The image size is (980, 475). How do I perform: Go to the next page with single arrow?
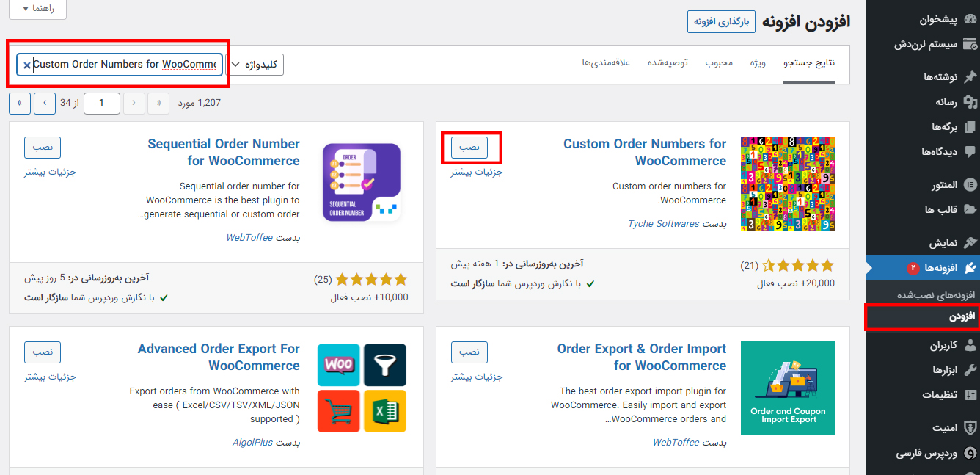coord(45,104)
